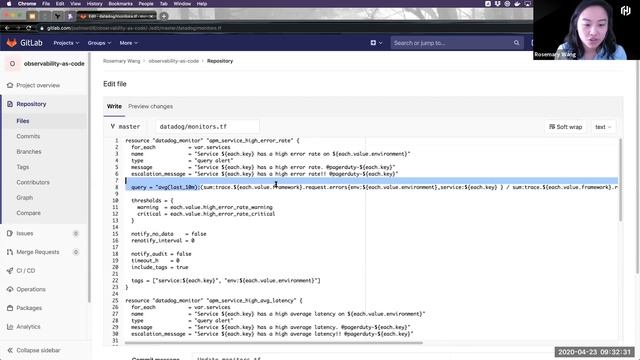Screen dimensions: 640x360
Task: Select Graph under Repository
Action: click(x=24, y=198)
